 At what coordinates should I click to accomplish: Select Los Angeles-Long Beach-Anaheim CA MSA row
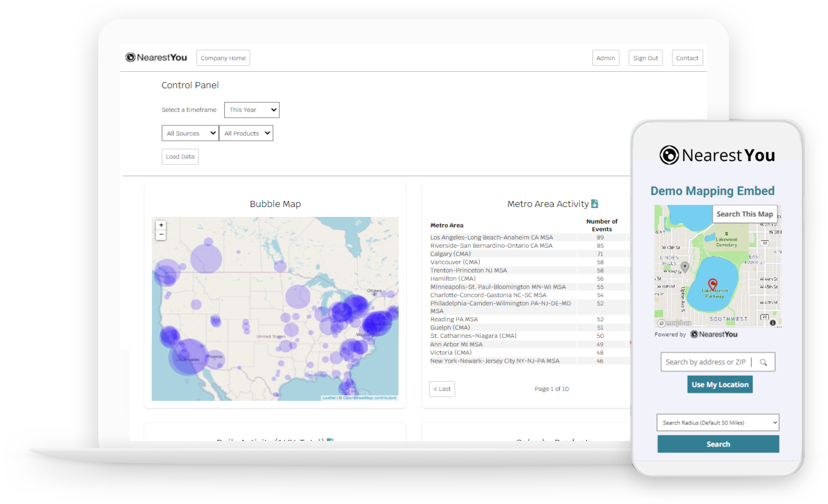click(529, 237)
